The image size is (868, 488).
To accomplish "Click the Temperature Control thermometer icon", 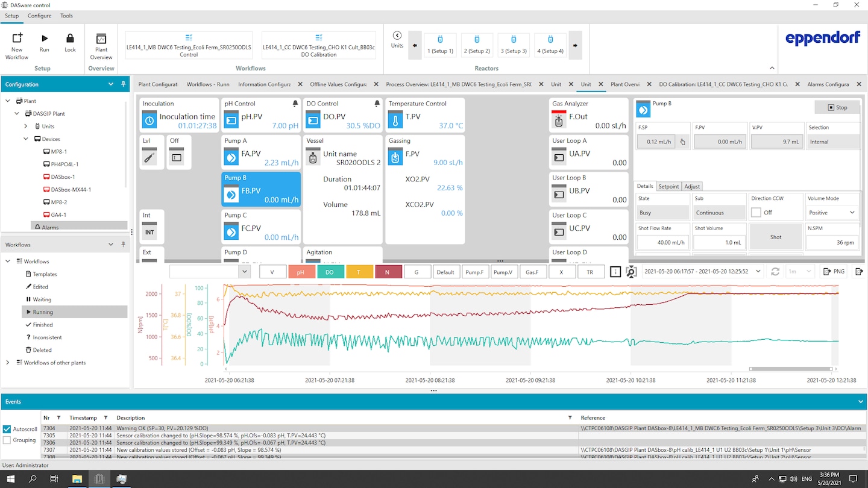I will tap(395, 120).
